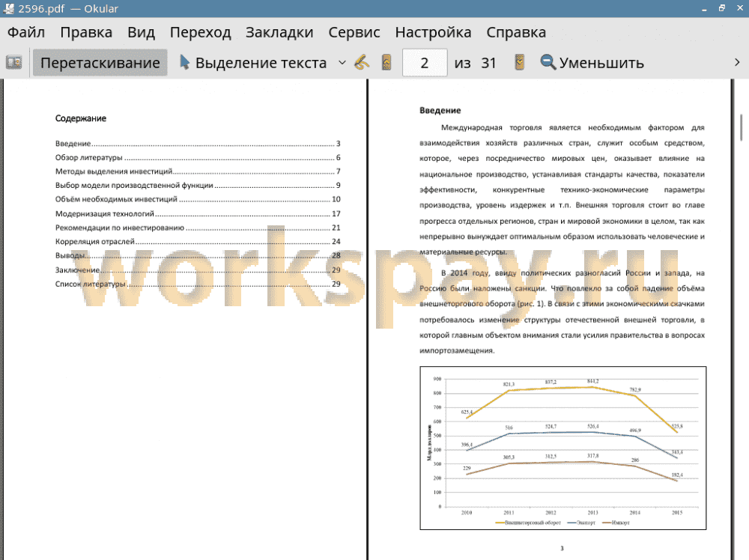Image resolution: width=749 pixels, height=560 pixels.
Task: Open the Закладки menu
Action: 279,32
